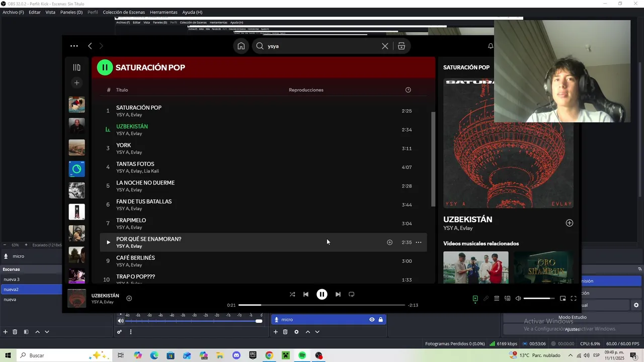This screenshot has height=362, width=644.
Task: Toggle visibility of the micro source
Action: (372, 320)
